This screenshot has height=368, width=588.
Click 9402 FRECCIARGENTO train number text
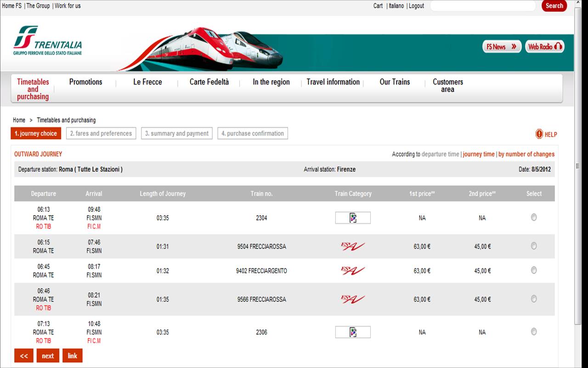pos(261,271)
